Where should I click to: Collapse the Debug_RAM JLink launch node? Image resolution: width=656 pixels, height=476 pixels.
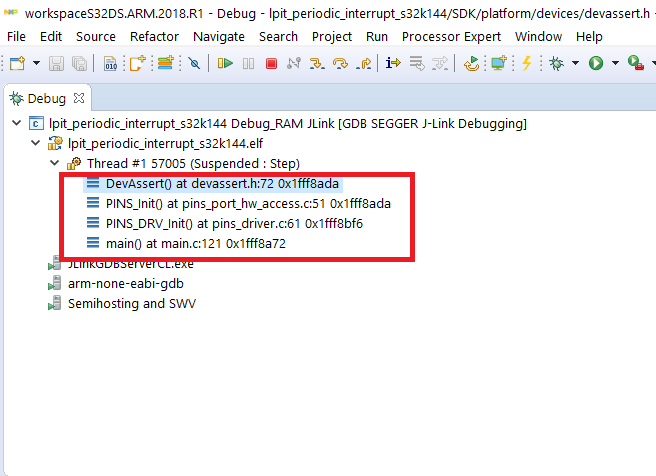pos(17,123)
